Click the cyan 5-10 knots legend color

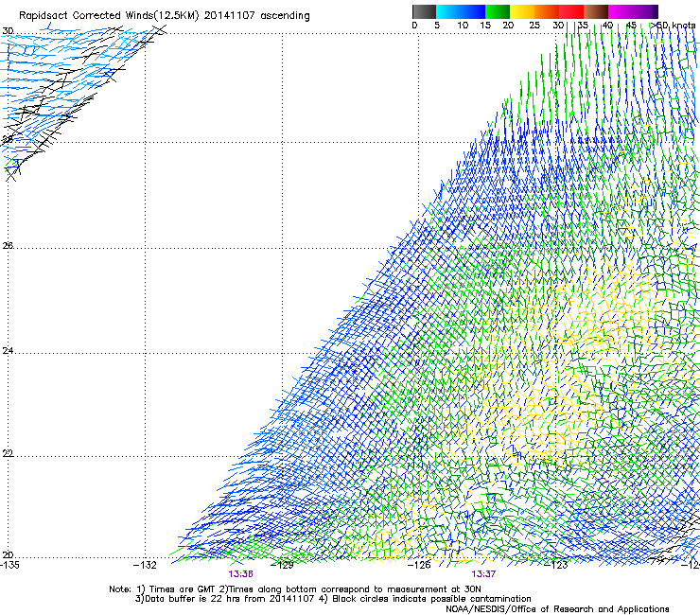[447, 11]
